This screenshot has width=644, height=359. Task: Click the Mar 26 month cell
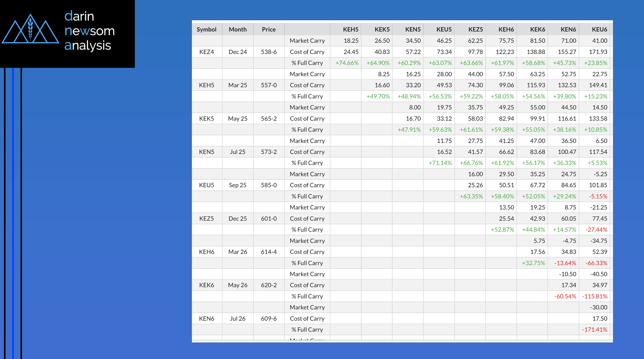pyautogui.click(x=237, y=252)
